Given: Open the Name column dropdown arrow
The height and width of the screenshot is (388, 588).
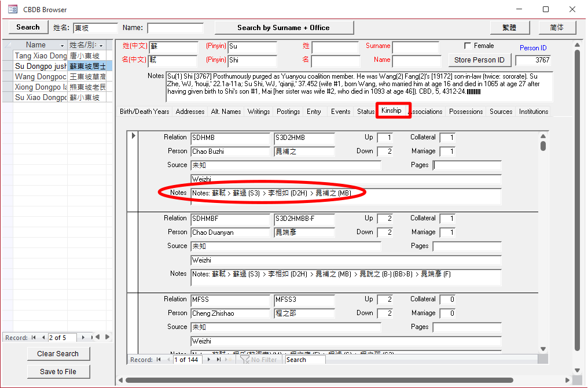Looking at the screenshot, I should [62, 45].
